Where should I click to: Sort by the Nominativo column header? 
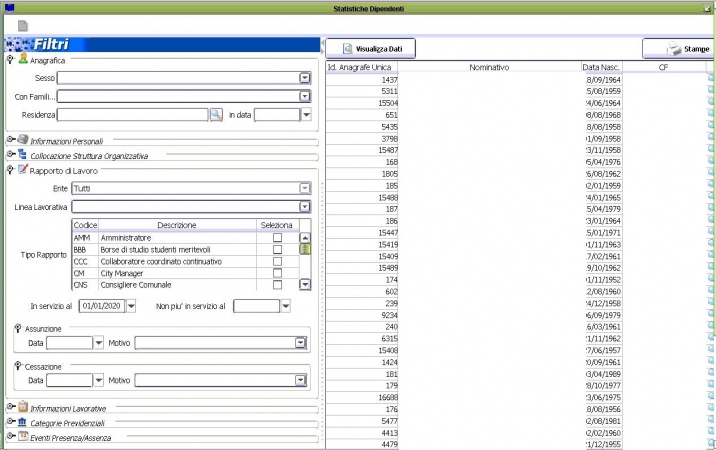(x=489, y=67)
